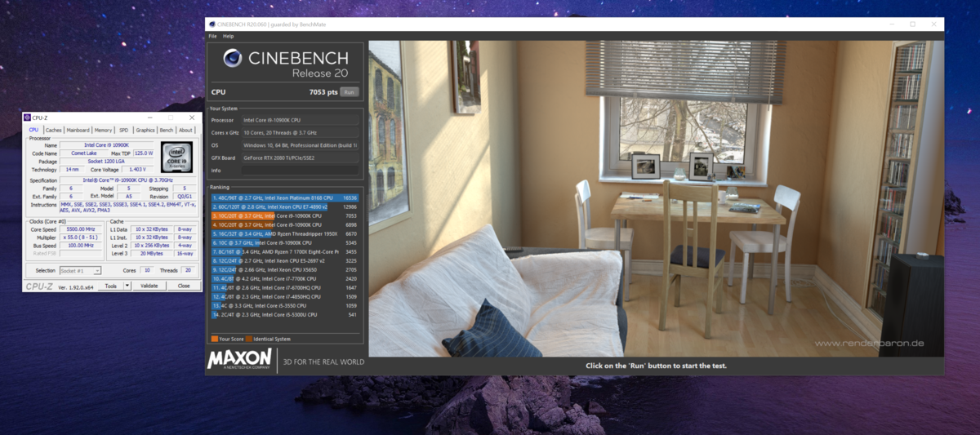The image size is (980, 435).
Task: Select the Core i7-6700HQ ranking row
Action: click(x=284, y=287)
